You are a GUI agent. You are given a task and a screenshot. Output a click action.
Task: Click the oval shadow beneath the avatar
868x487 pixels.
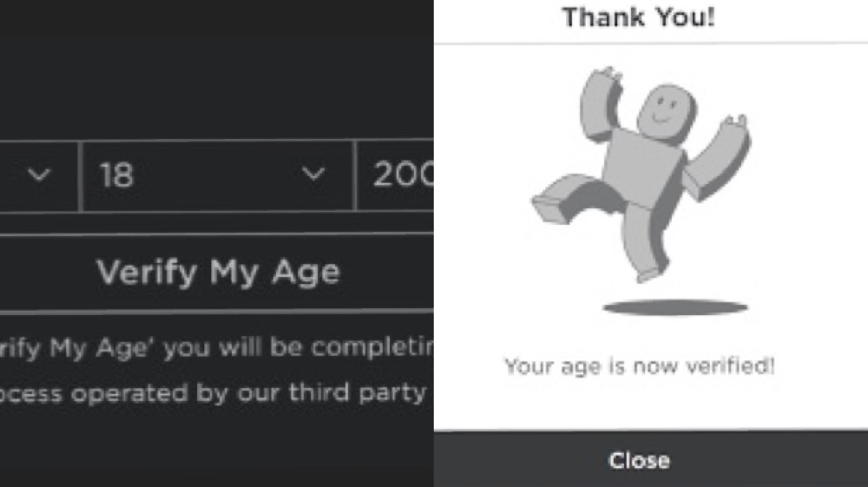click(674, 307)
